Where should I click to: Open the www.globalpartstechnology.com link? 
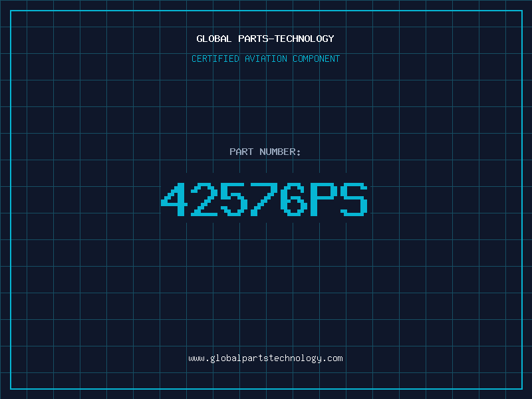(265, 358)
